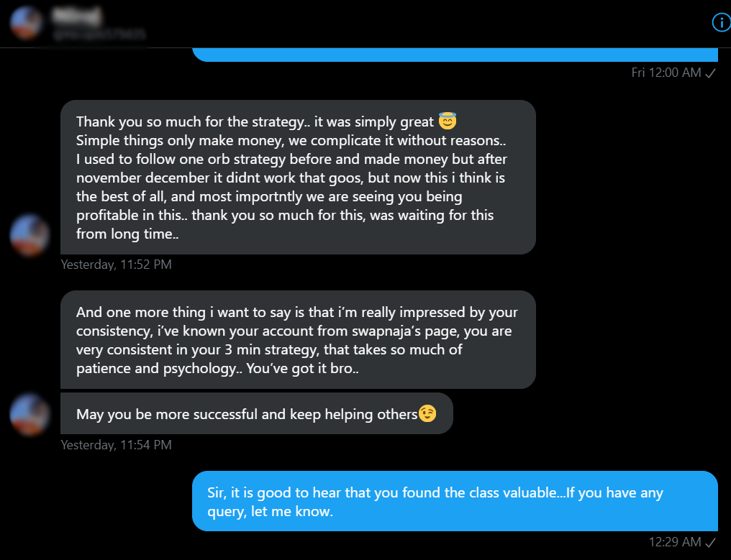
Task: Click the winking face emoji
Action: [x=427, y=413]
